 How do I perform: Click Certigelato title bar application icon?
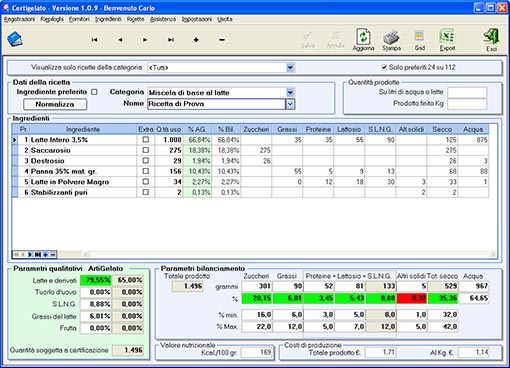6,7
